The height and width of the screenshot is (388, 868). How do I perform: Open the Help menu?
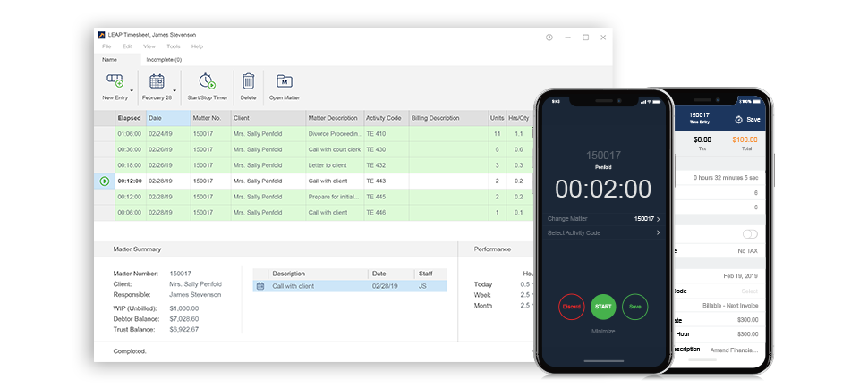coord(197,46)
